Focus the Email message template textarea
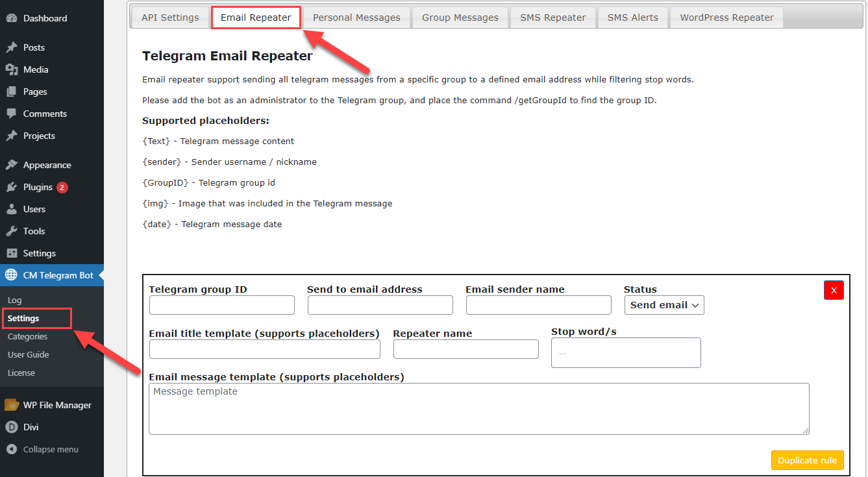868x477 pixels. pyautogui.click(x=479, y=409)
